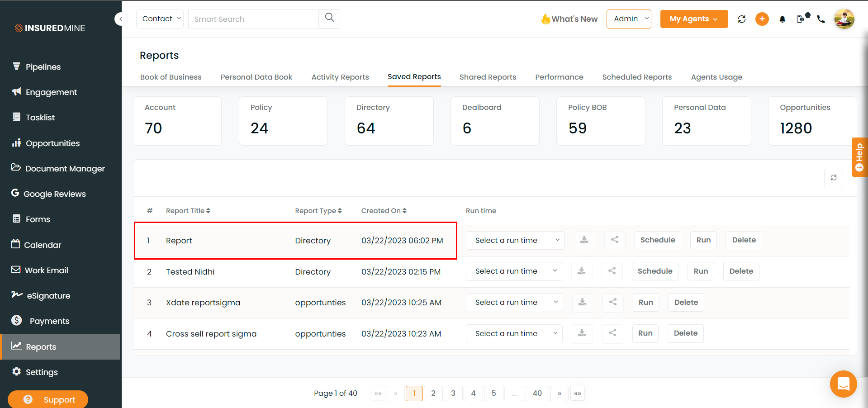Sort by Created On column
The width and height of the screenshot is (868, 408).
pos(384,211)
